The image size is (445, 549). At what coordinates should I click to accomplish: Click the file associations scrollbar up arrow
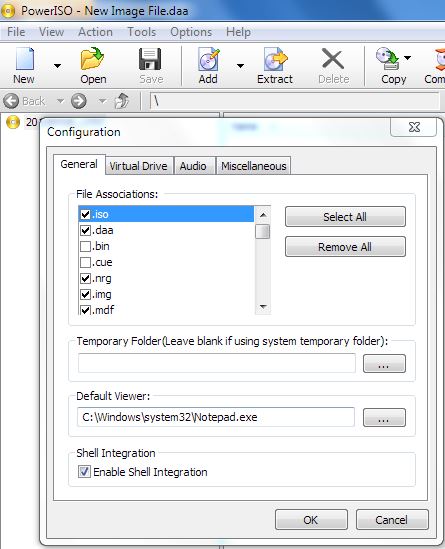tap(263, 214)
